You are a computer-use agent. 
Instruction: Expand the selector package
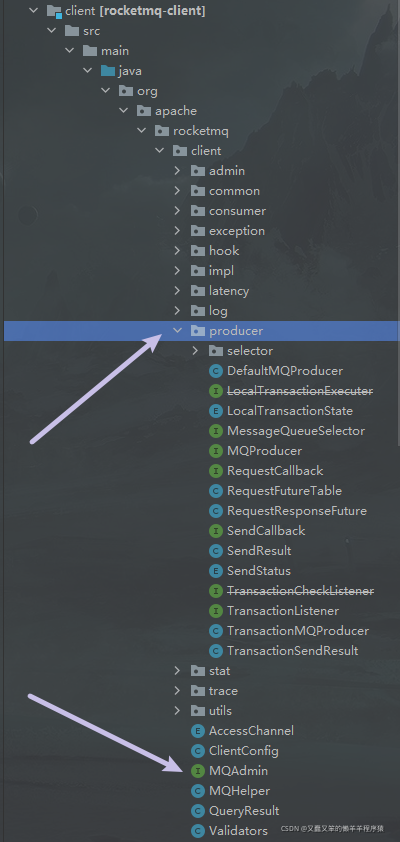coord(195,351)
